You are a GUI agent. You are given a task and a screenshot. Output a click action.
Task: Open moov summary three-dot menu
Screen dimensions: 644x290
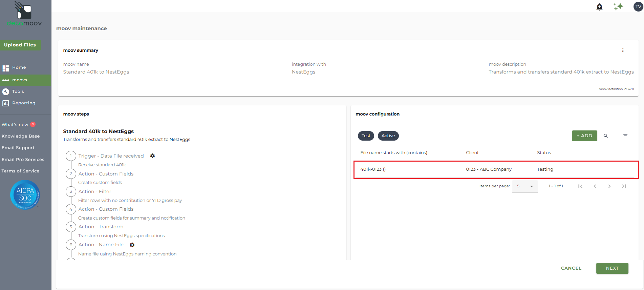tap(623, 50)
